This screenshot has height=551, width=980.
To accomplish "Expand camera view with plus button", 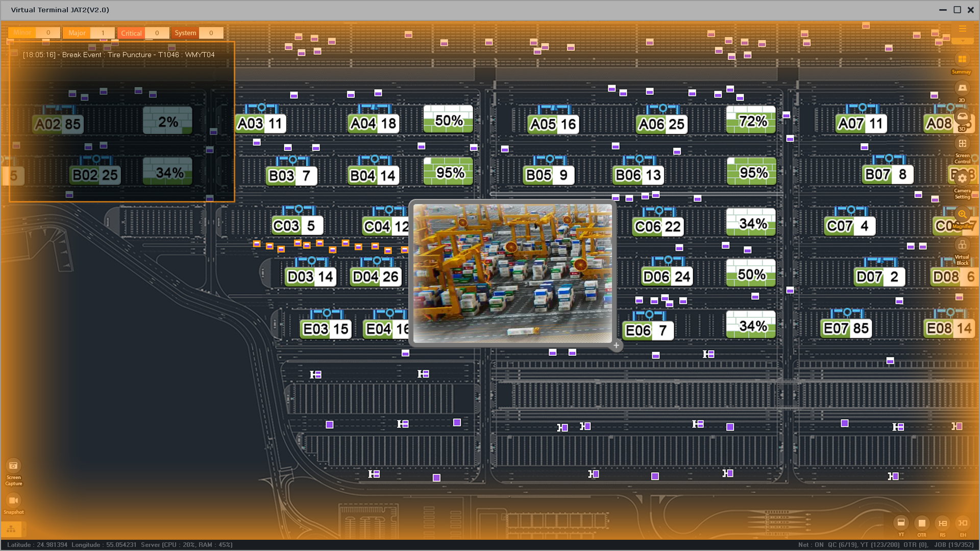I will click(616, 345).
